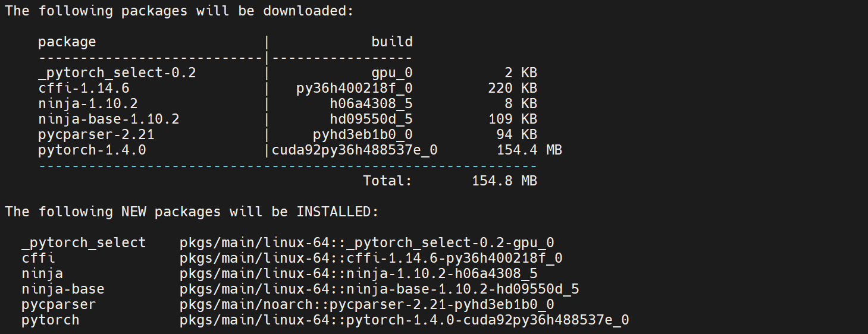Click the 'package' column header text
The image size is (868, 334).
(x=67, y=42)
